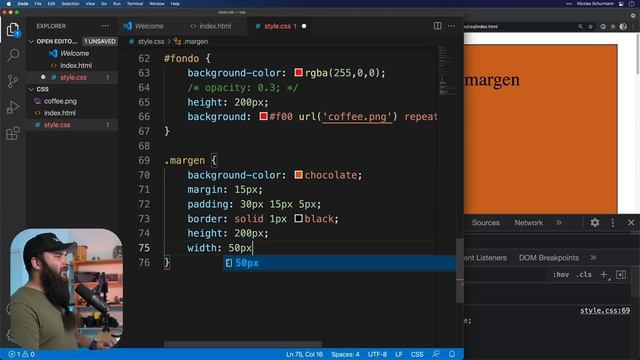Click browser zoom magnifier icon

[580, 27]
